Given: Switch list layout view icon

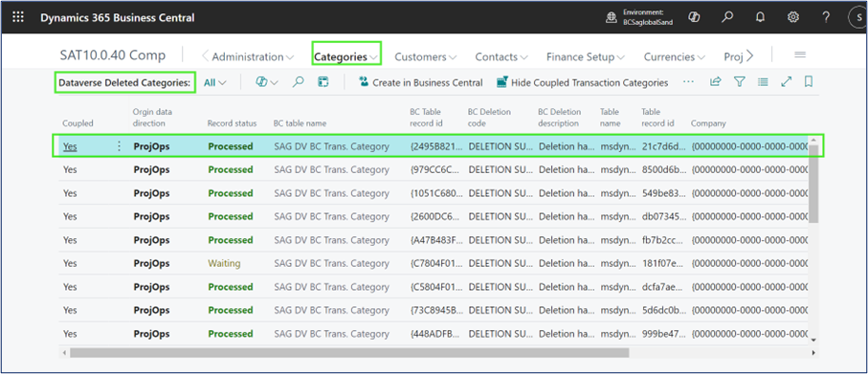Looking at the screenshot, I should coord(763,82).
